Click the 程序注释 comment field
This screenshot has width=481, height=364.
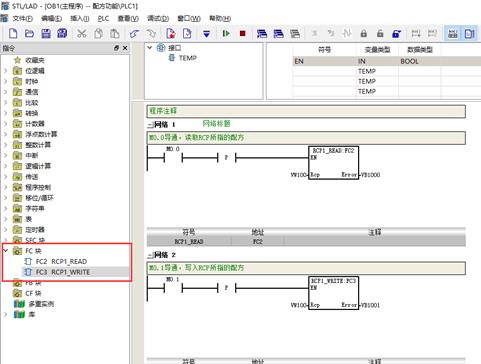pyautogui.click(x=306, y=111)
